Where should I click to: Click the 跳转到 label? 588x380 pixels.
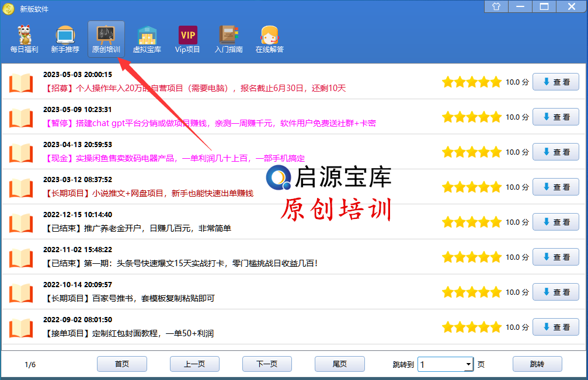click(x=403, y=364)
